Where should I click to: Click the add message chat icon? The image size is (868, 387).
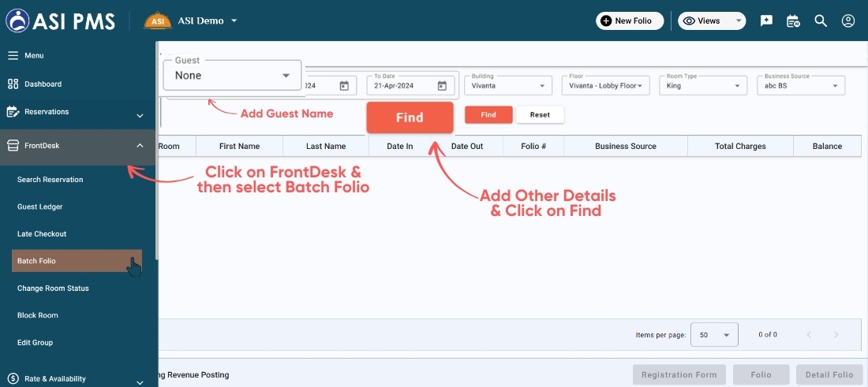pyautogui.click(x=766, y=21)
